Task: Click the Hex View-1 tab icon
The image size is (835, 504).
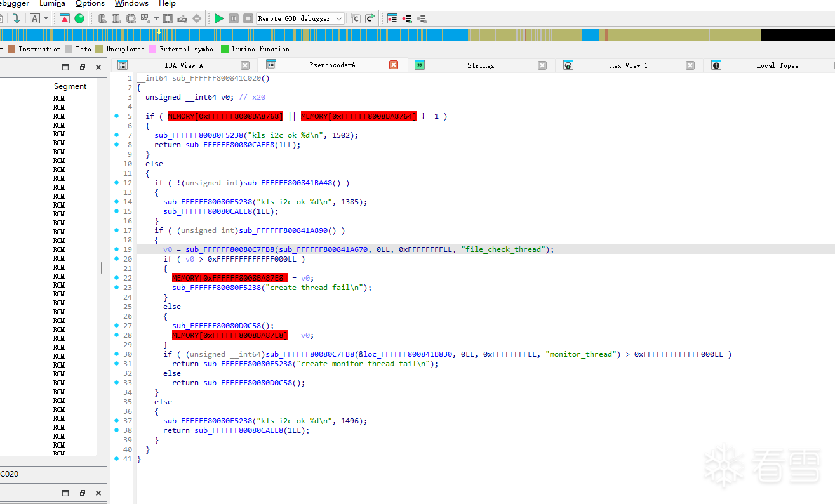Action: pyautogui.click(x=568, y=65)
